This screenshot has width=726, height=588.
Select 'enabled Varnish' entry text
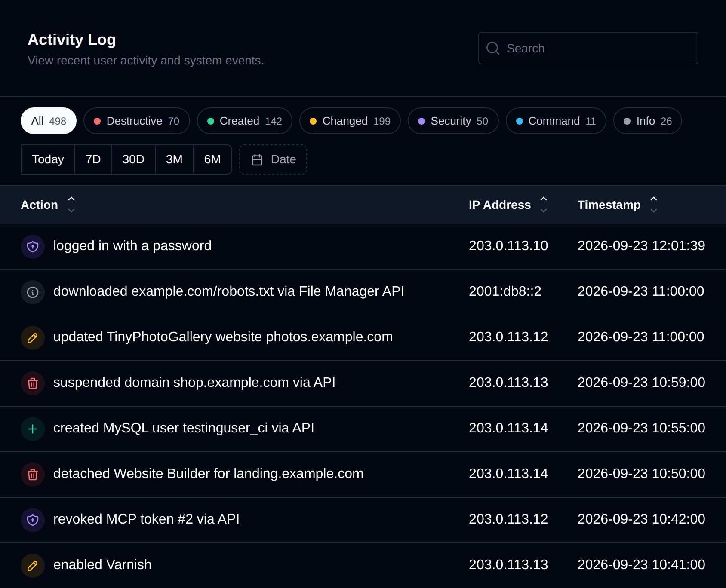coord(102,564)
